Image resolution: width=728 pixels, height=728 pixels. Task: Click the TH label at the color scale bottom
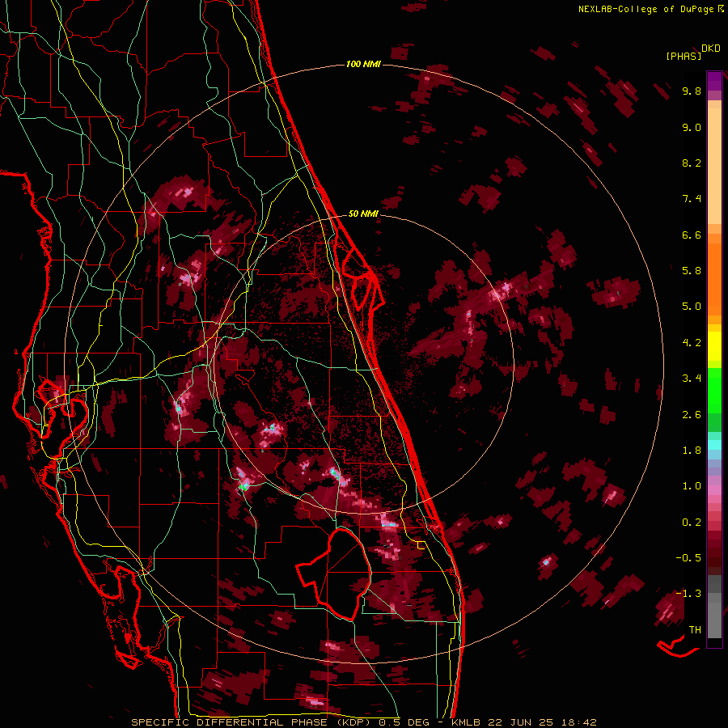695,630
